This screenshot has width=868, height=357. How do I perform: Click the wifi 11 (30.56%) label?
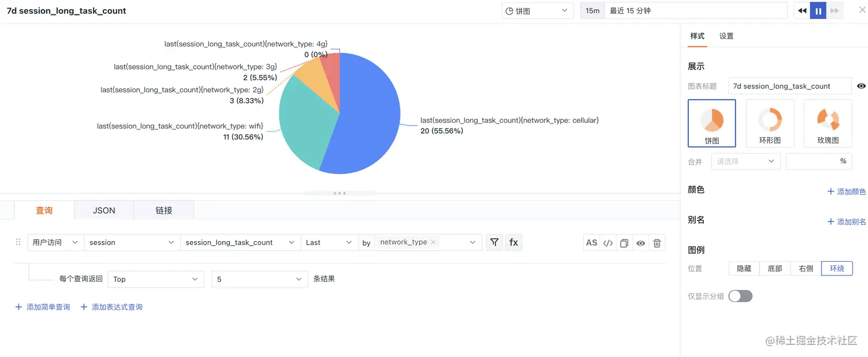coord(180,131)
